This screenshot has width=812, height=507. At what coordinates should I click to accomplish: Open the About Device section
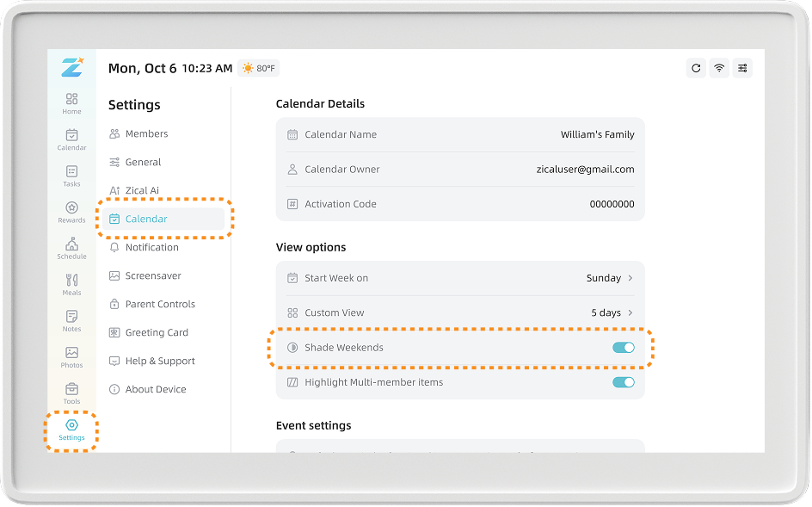coord(163,389)
